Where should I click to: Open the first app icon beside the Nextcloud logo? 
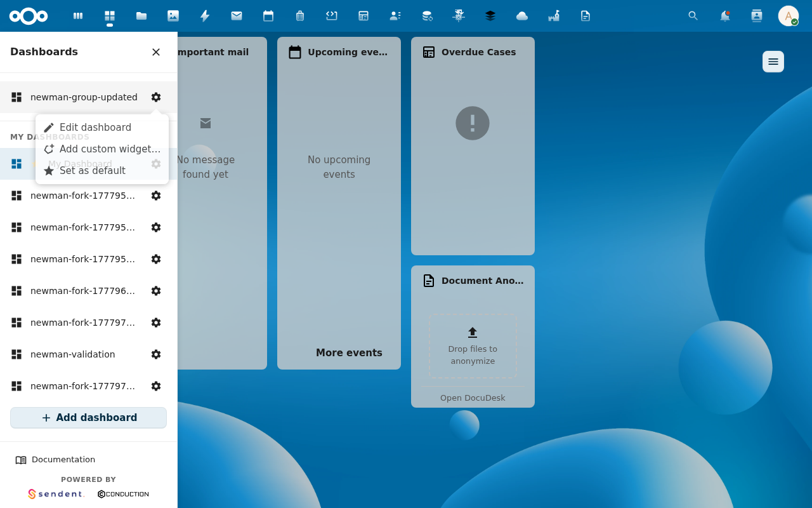pyautogui.click(x=78, y=16)
